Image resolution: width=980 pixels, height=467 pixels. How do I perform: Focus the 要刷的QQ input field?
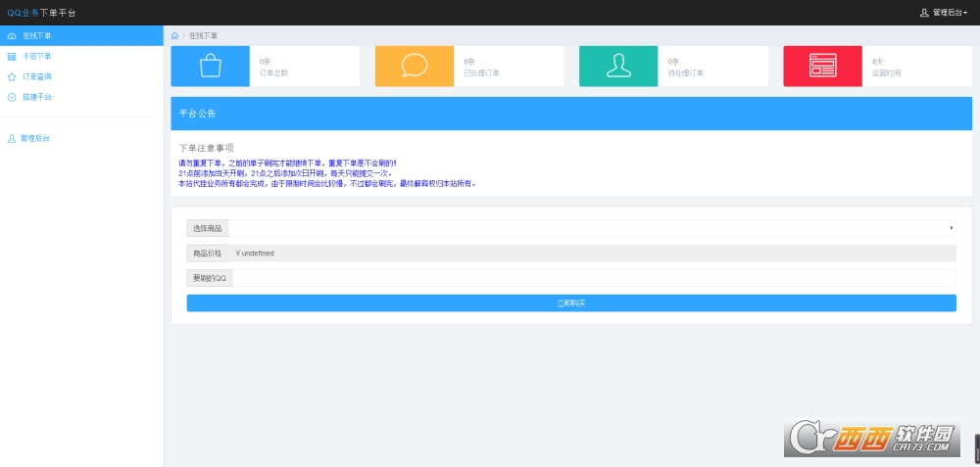click(593, 278)
